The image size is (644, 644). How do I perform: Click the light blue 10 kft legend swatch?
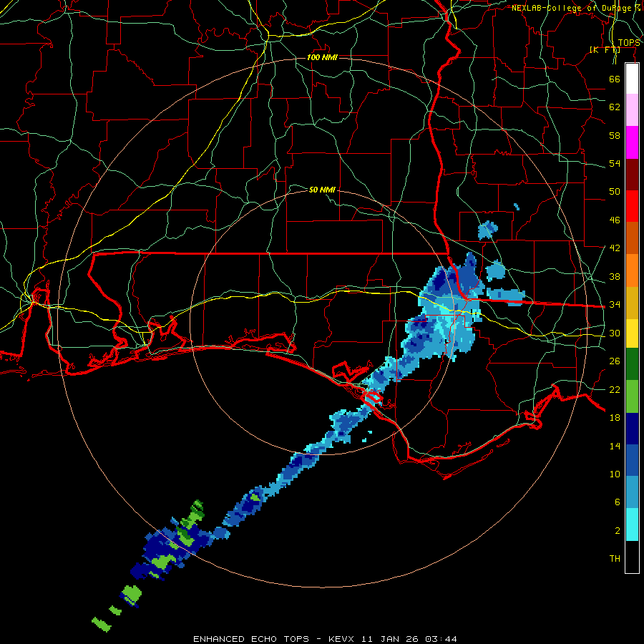(x=632, y=492)
